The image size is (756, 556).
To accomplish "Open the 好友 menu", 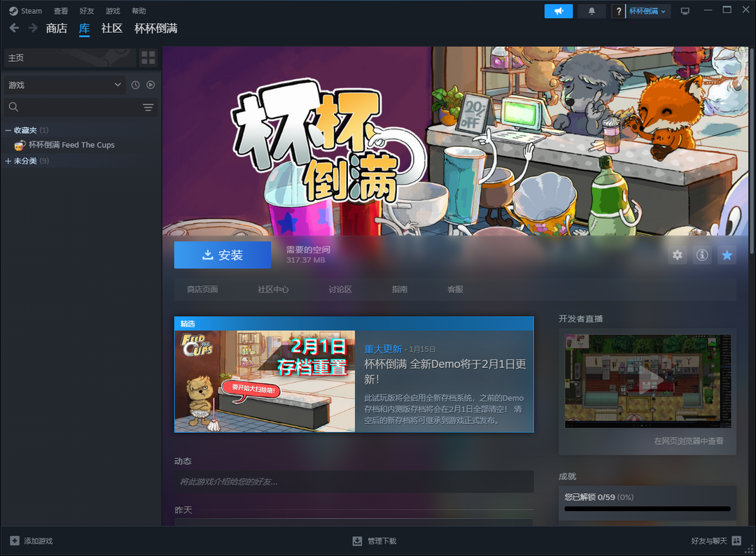I will click(87, 11).
